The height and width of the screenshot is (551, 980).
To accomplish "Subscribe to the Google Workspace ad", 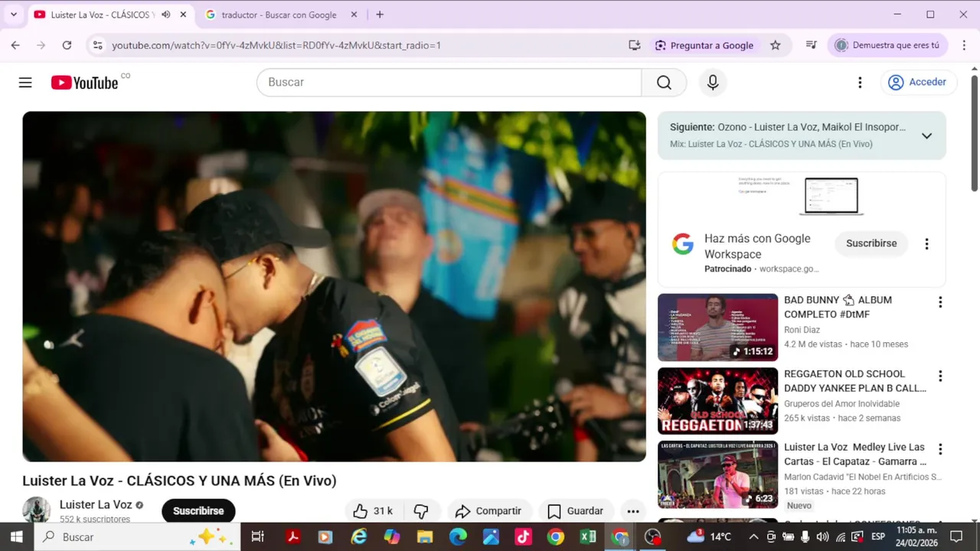I will click(871, 243).
